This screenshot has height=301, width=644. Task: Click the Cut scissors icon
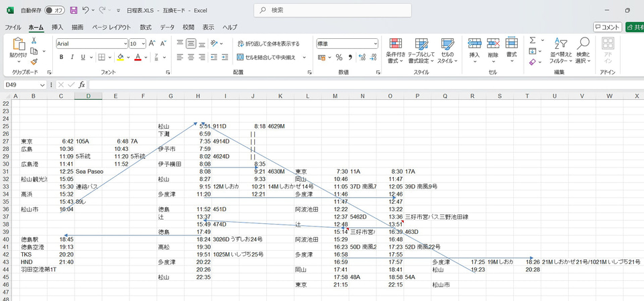34,40
